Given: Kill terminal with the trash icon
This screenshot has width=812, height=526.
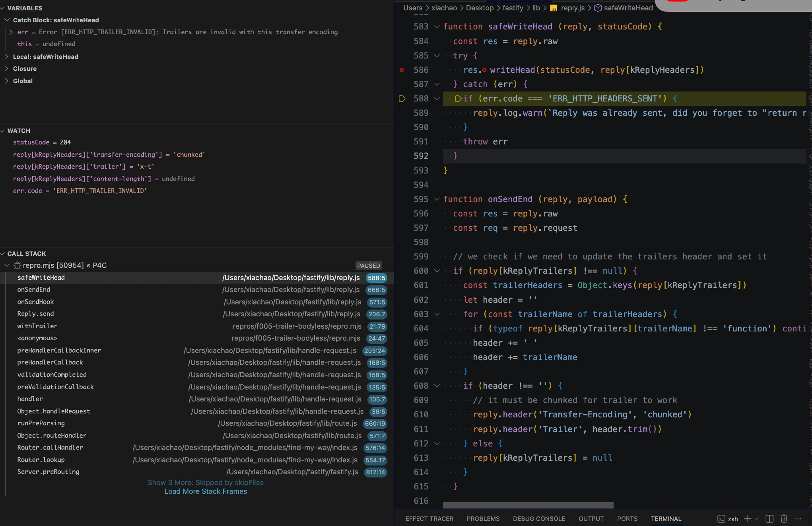Looking at the screenshot, I should pos(784,518).
